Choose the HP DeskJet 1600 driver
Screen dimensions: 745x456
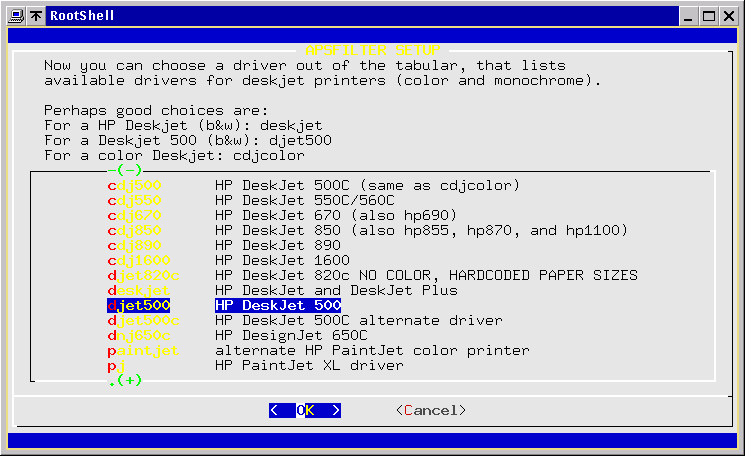[138, 260]
